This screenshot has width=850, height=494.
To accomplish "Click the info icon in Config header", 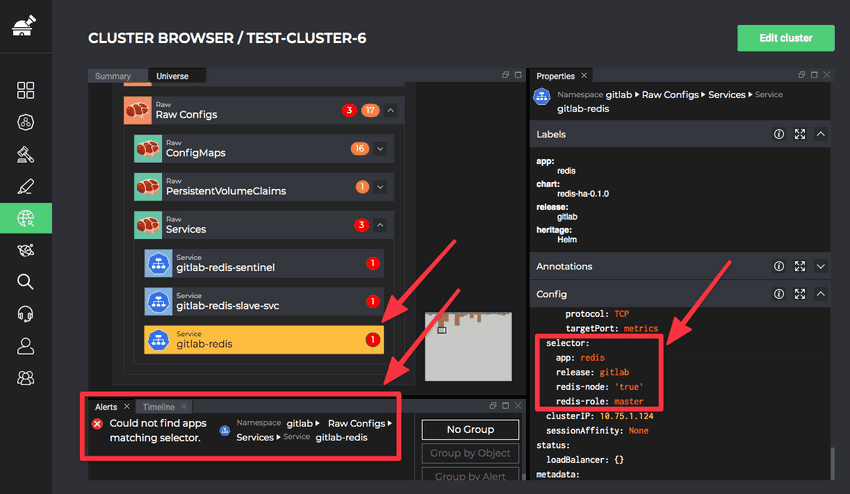I will (778, 294).
